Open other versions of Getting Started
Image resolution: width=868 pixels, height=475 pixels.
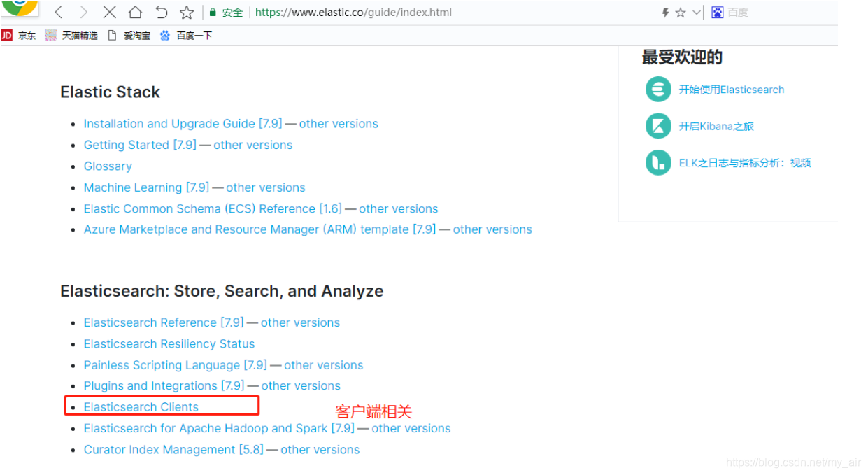tap(253, 145)
